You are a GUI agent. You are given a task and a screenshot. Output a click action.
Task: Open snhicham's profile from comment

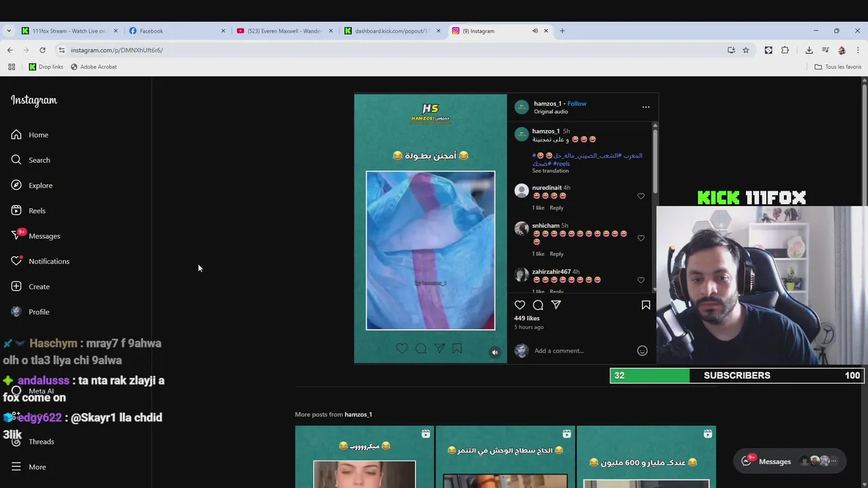546,226
